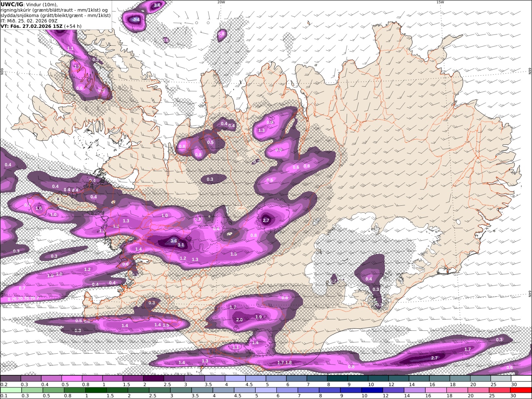Click the 15W longitude label
The height and width of the screenshot is (399, 532).
pos(440,2)
